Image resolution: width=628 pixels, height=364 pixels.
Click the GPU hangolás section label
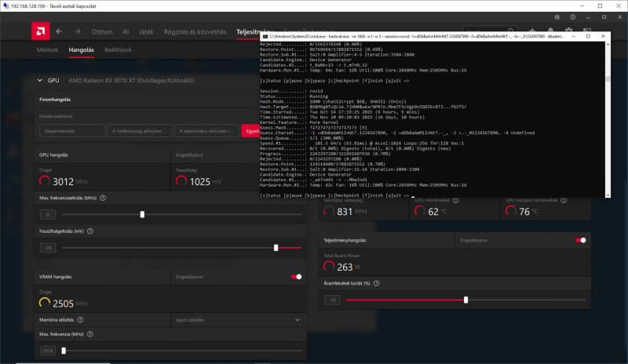53,155
